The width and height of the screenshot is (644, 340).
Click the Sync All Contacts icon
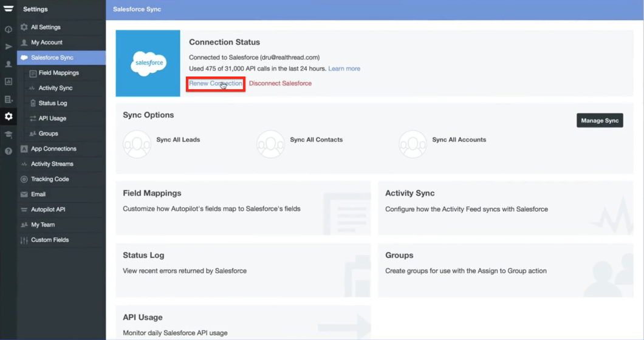tap(270, 144)
